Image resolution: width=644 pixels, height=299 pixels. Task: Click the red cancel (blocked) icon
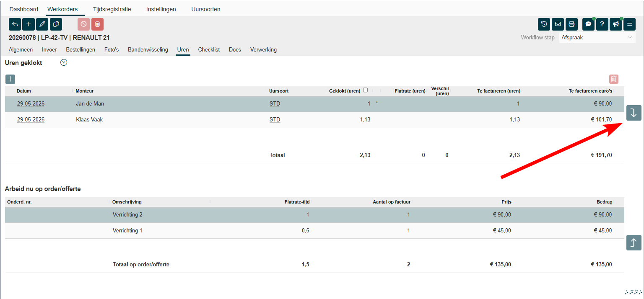pos(83,24)
